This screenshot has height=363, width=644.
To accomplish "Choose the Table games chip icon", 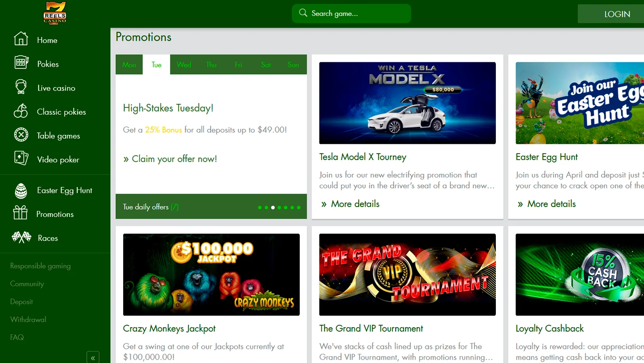I will (x=21, y=135).
